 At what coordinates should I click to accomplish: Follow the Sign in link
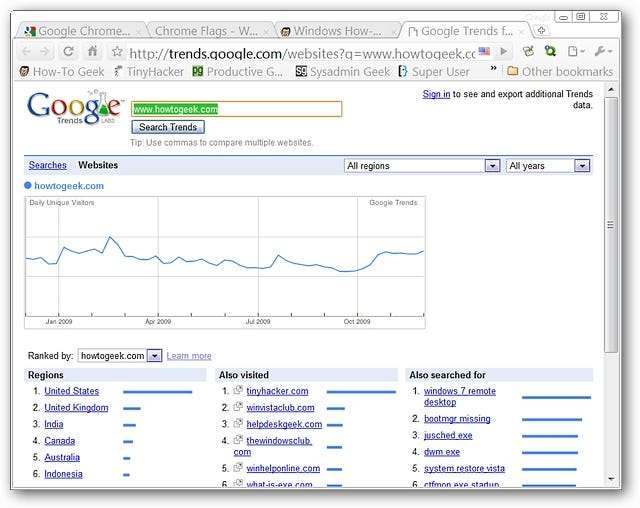point(436,94)
